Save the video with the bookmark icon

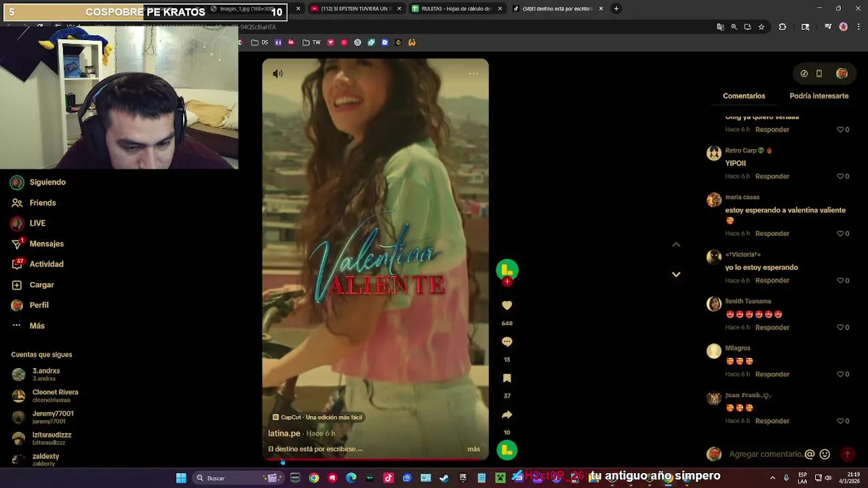coord(507,378)
